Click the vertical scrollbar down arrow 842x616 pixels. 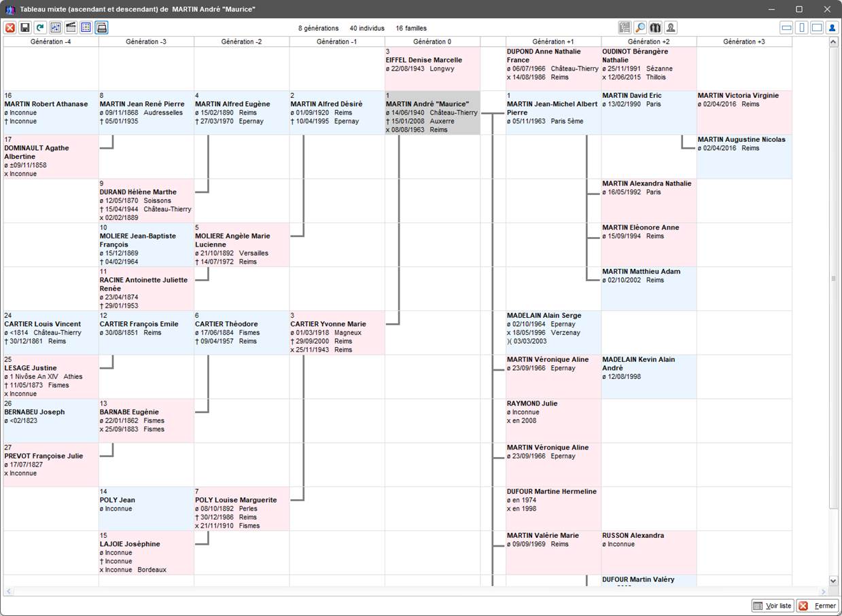click(x=833, y=581)
